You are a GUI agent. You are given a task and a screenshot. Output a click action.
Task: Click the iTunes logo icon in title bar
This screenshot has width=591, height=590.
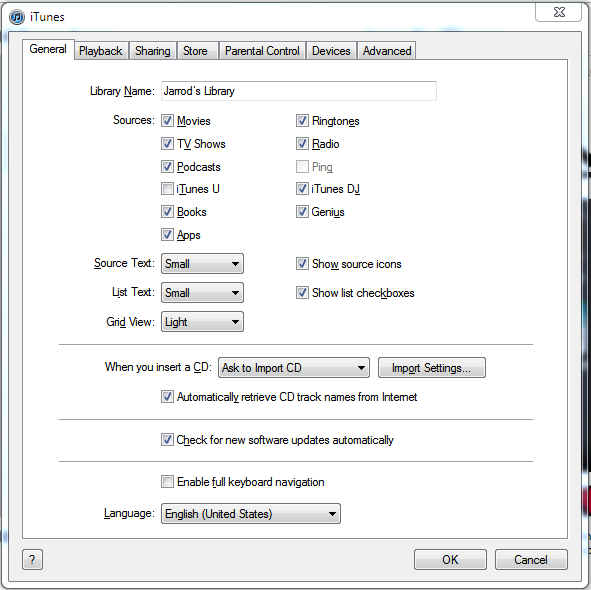point(17,17)
